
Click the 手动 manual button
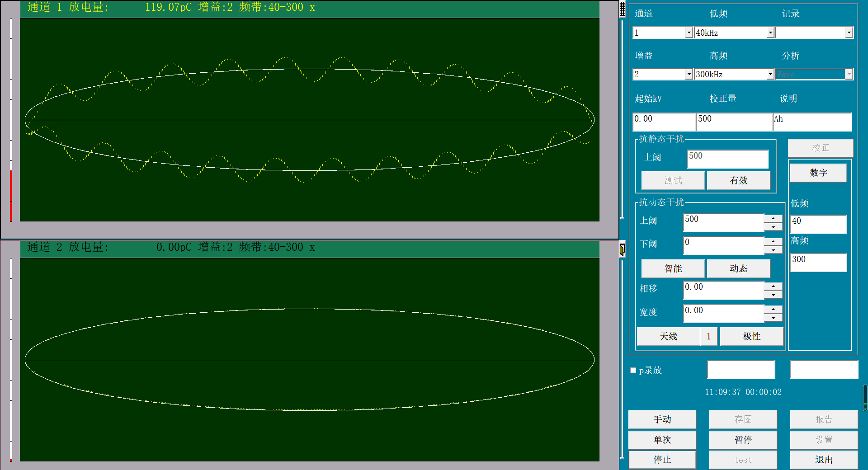coord(662,419)
